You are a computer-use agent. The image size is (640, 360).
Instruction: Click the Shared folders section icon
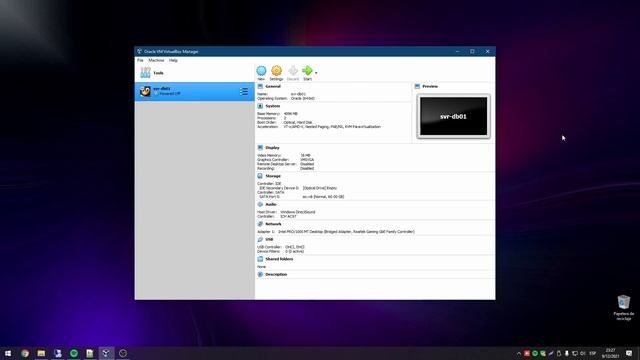coord(260,259)
